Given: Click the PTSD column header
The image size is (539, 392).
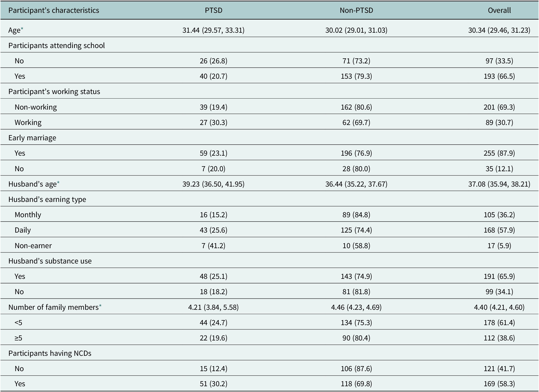Looking at the screenshot, I should [213, 10].
